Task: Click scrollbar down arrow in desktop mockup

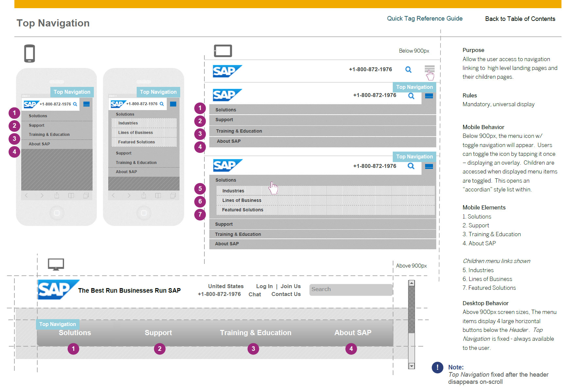Action: pyautogui.click(x=412, y=366)
